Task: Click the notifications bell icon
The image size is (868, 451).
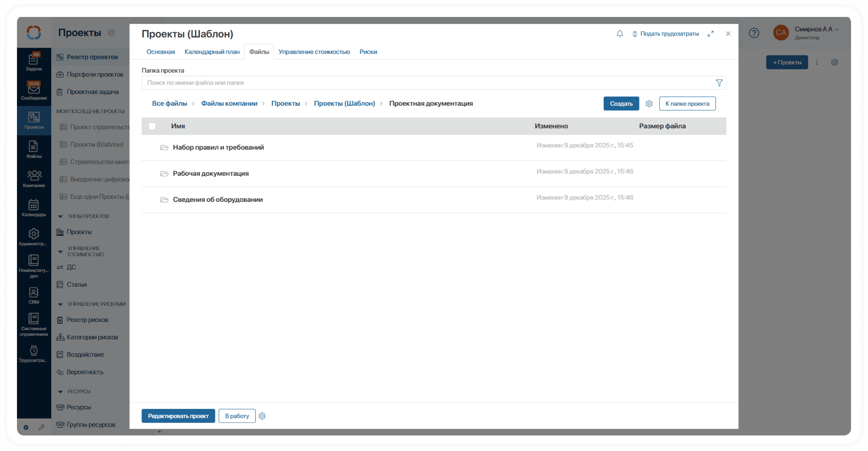Action: point(620,34)
